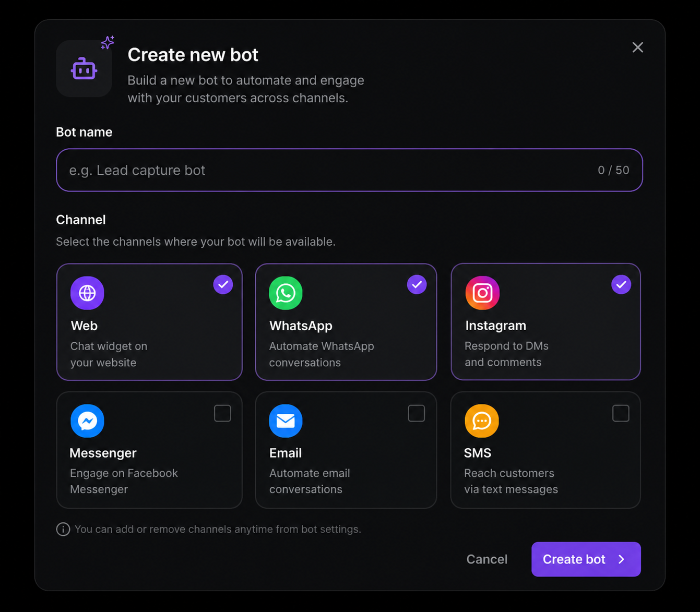
Task: Click the blue Messenger logo icon
Action: pyautogui.click(x=87, y=421)
